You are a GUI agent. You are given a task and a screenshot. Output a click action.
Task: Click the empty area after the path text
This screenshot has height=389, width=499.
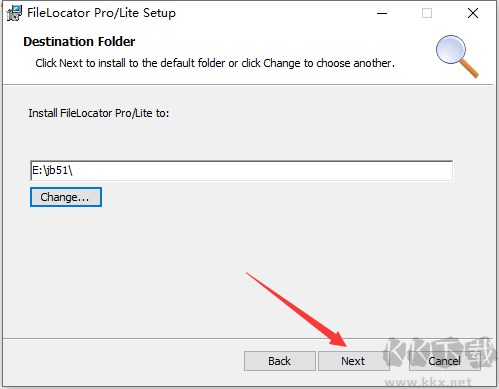point(262,171)
